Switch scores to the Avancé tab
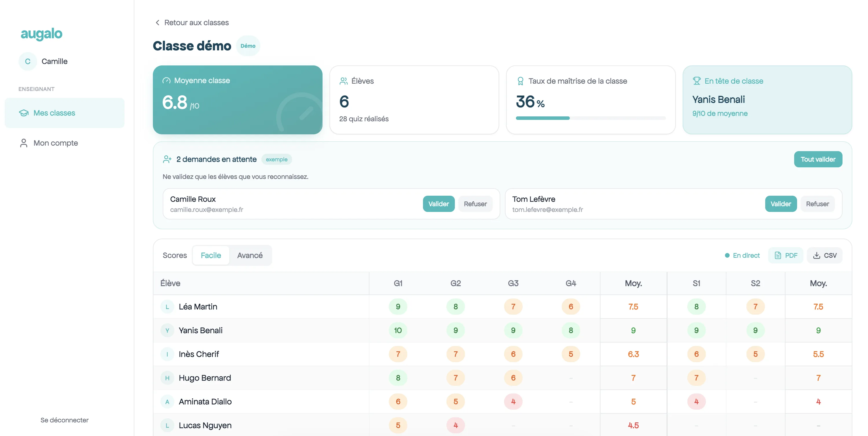This screenshot has width=868, height=436. [x=250, y=255]
